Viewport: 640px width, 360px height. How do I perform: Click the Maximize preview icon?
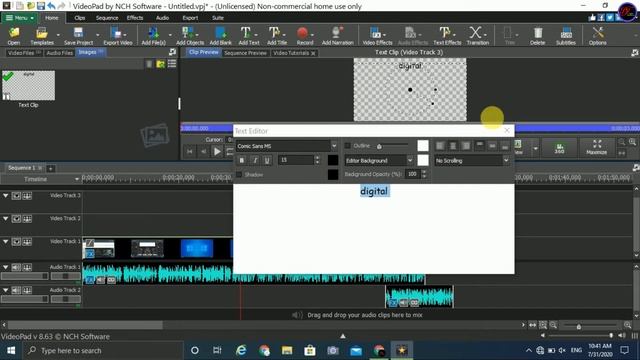[596, 148]
